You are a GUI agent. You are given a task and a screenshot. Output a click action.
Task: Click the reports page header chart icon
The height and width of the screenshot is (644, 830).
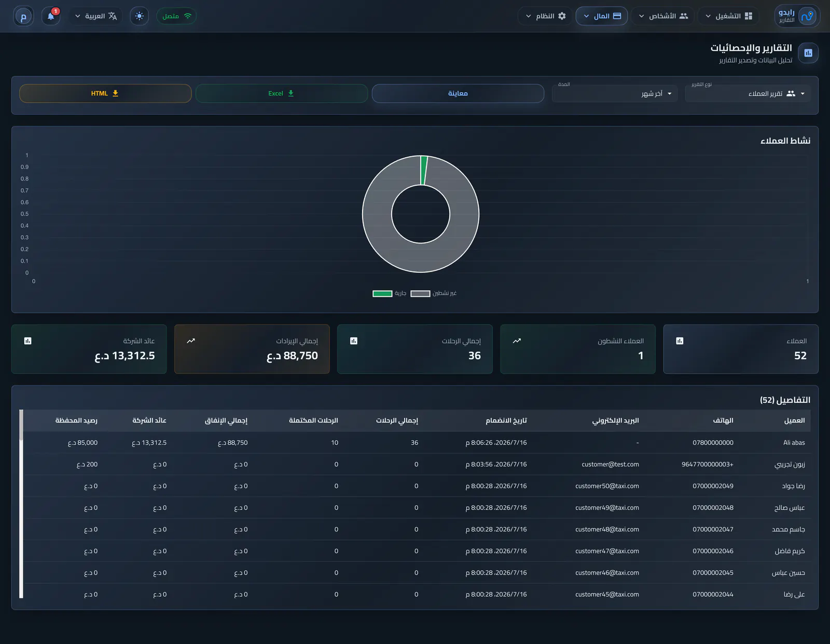[x=808, y=53]
